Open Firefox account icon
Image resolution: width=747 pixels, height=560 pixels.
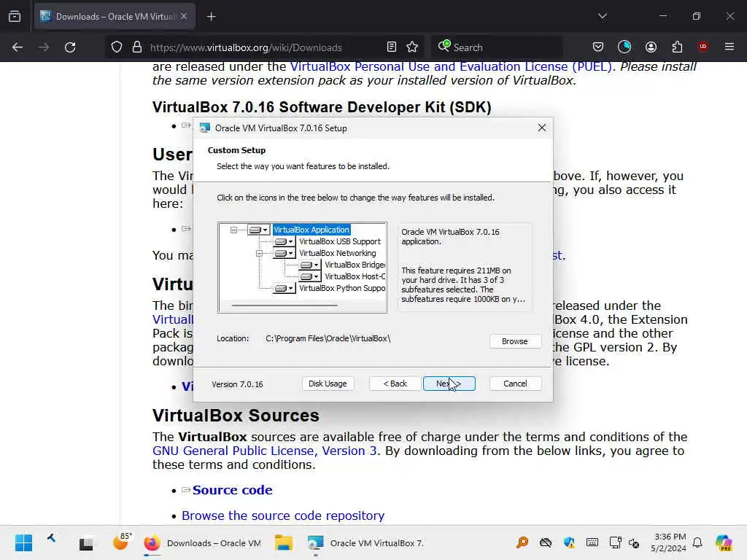(651, 47)
